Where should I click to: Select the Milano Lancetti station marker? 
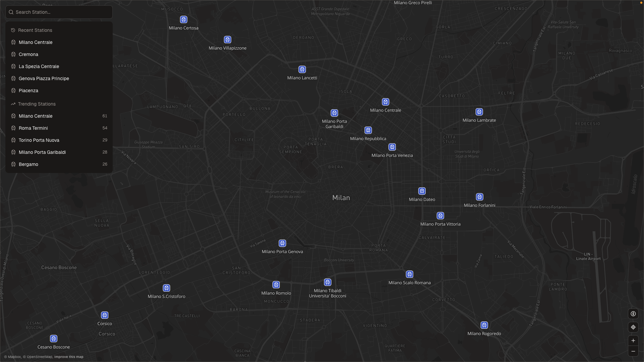[302, 69]
